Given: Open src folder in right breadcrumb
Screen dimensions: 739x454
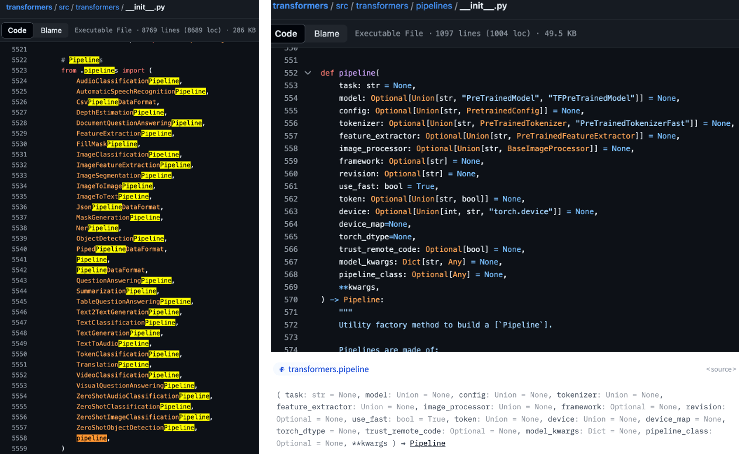Looking at the screenshot, I should tap(342, 6).
